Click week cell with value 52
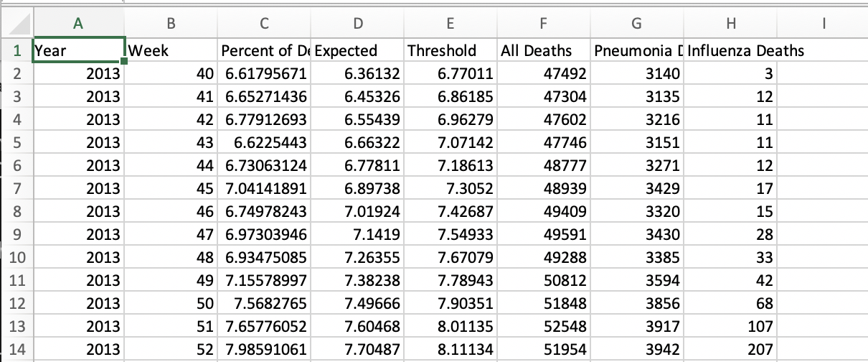This screenshot has width=868, height=362. (171, 350)
